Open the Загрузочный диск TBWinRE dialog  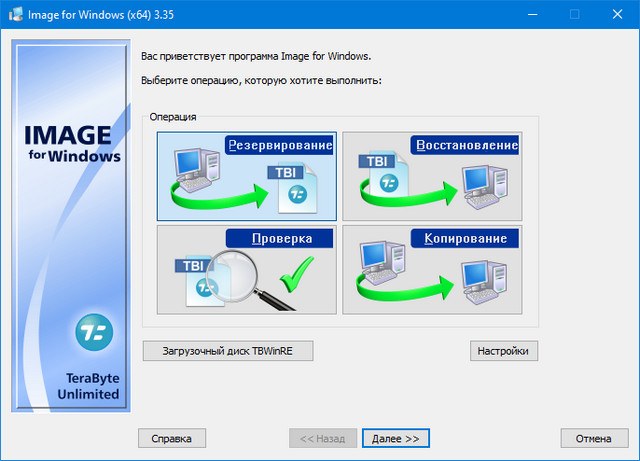(228, 351)
